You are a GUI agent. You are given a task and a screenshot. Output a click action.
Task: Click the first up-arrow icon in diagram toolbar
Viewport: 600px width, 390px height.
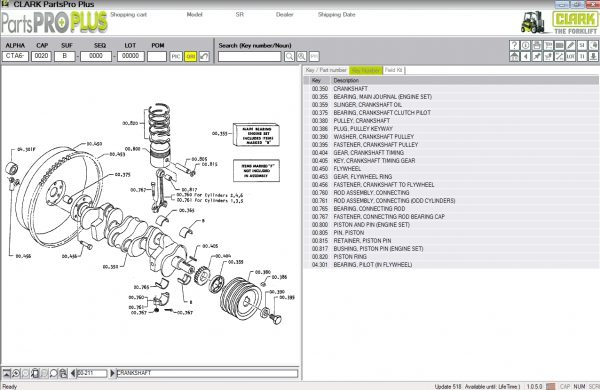click(7, 373)
